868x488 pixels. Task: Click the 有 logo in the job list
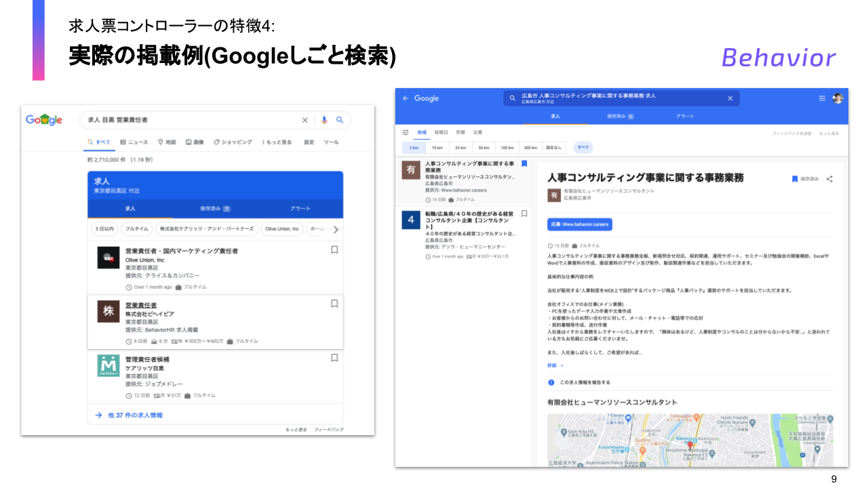coord(410,170)
